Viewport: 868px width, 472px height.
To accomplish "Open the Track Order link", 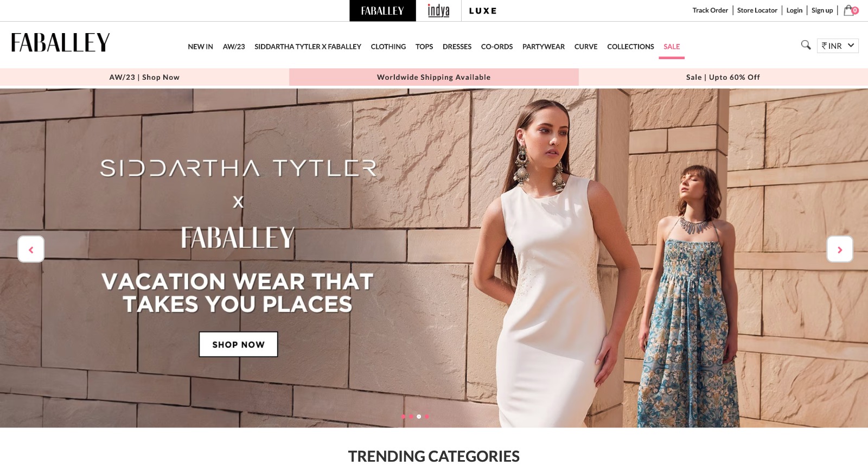I will [x=710, y=10].
